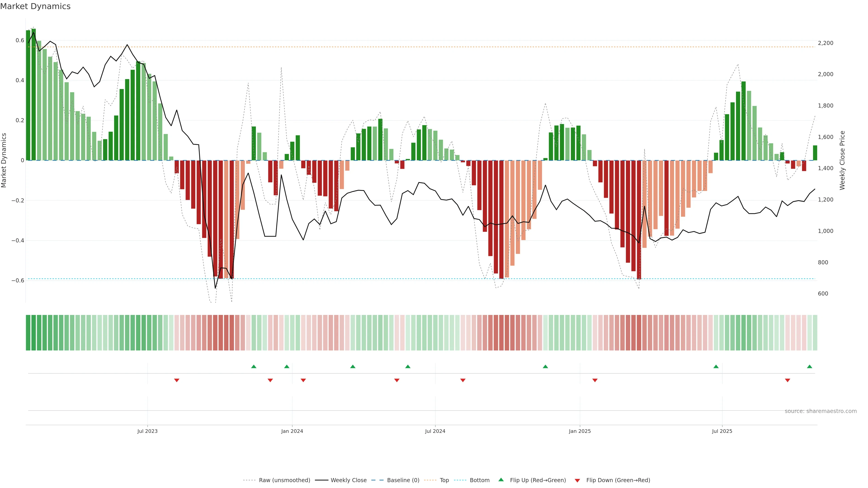
Task: Click the Flip Down marker just after Jan 2025
Action: (x=595, y=380)
